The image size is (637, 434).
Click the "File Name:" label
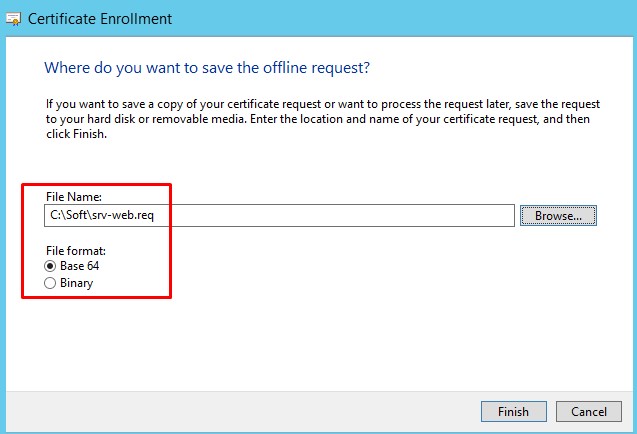click(73, 196)
